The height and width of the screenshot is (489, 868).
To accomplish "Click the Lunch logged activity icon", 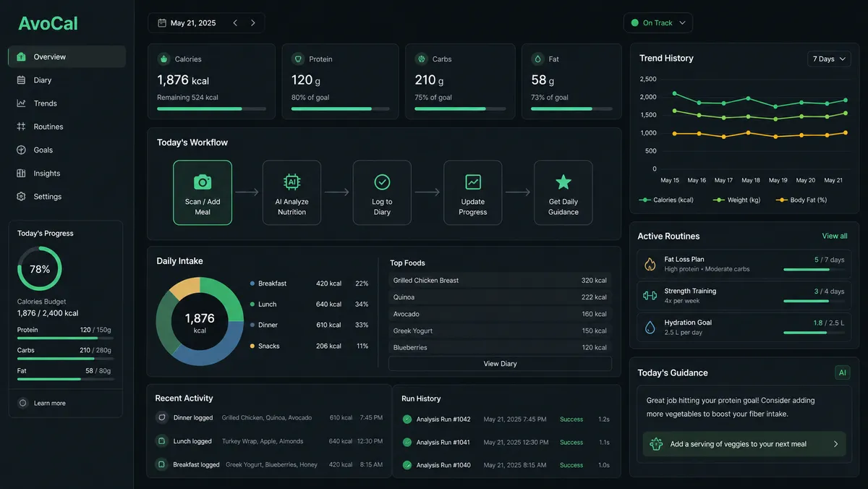I will pyautogui.click(x=162, y=441).
